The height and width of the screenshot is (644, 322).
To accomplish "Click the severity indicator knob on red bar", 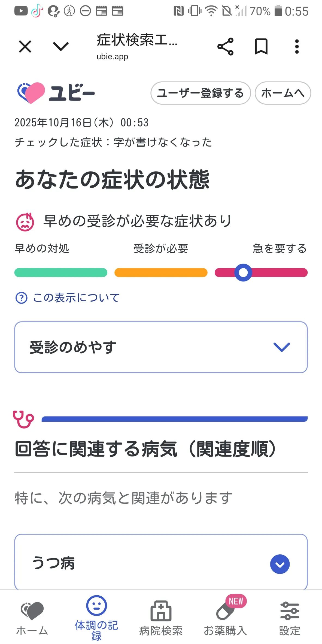I will 243,272.
